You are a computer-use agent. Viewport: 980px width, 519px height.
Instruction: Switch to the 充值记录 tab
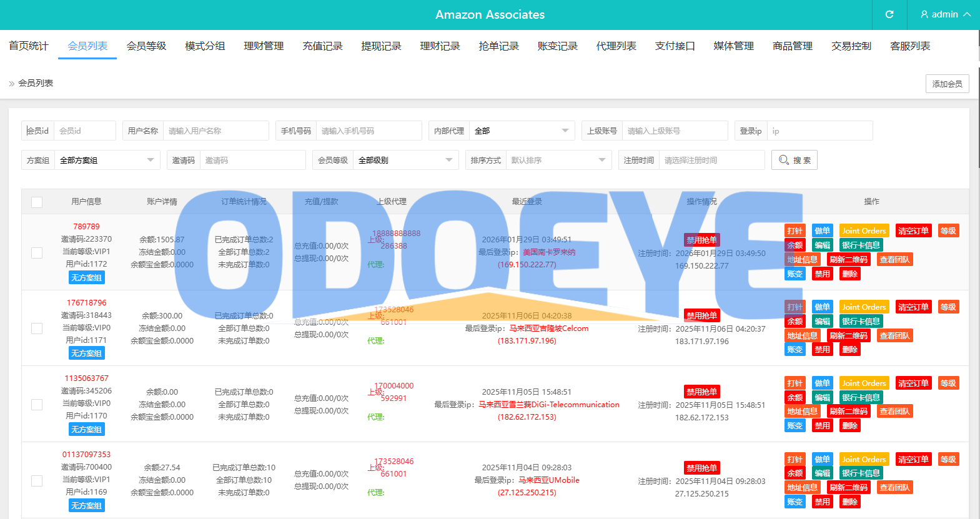tap(322, 46)
